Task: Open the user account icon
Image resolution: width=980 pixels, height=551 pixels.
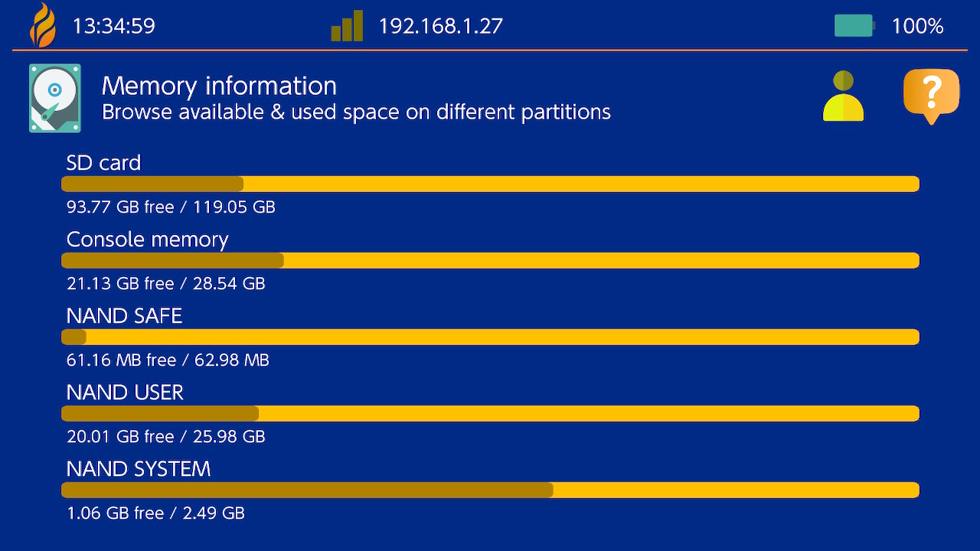Action: point(843,96)
